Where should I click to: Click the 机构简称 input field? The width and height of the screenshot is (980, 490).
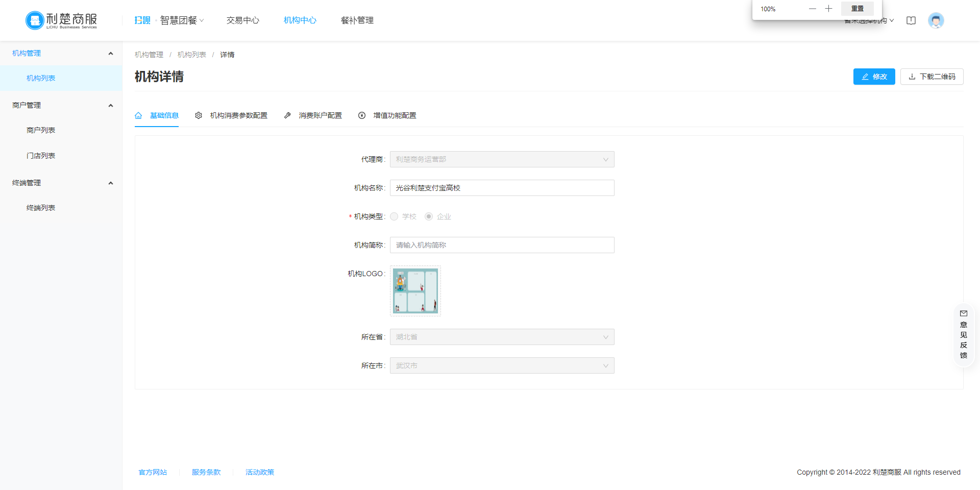click(x=502, y=245)
